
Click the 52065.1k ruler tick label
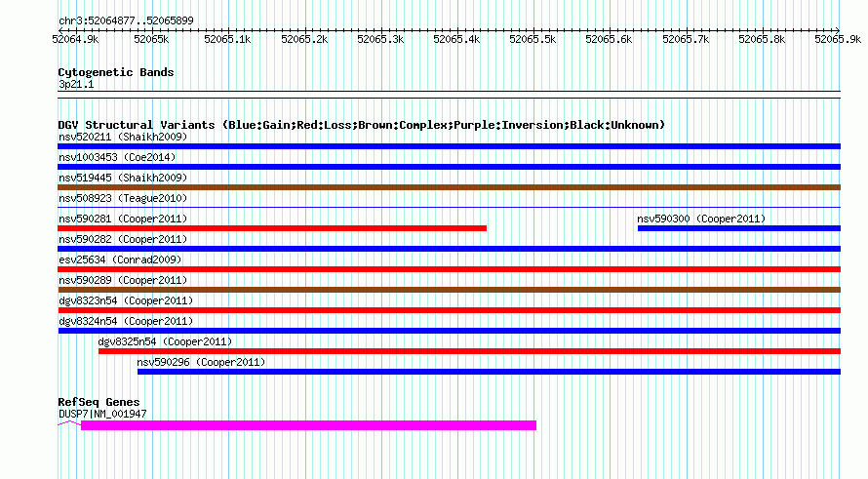(227, 39)
